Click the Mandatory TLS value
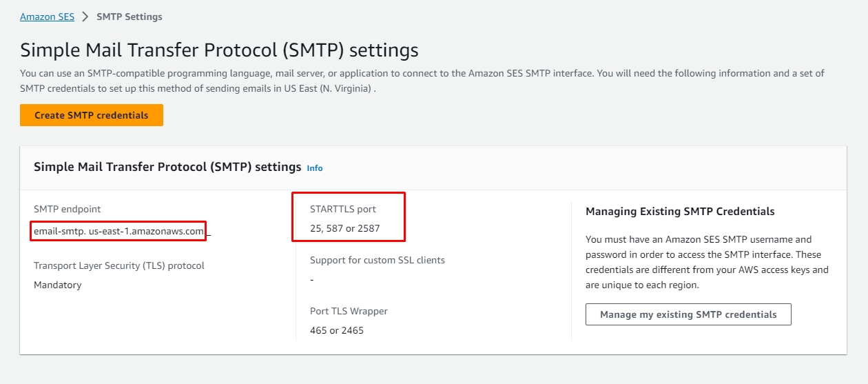Viewport: 868px width, 384px height. pyautogui.click(x=57, y=285)
